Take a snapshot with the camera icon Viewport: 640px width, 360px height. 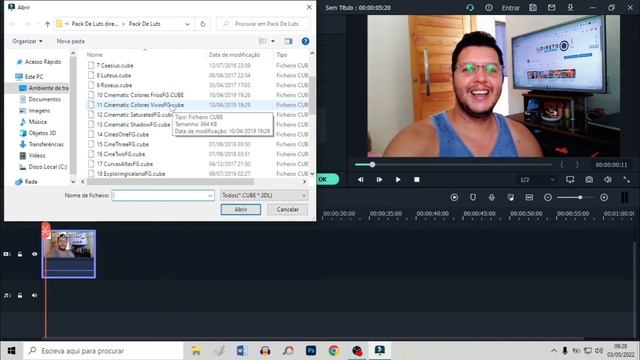(x=589, y=180)
